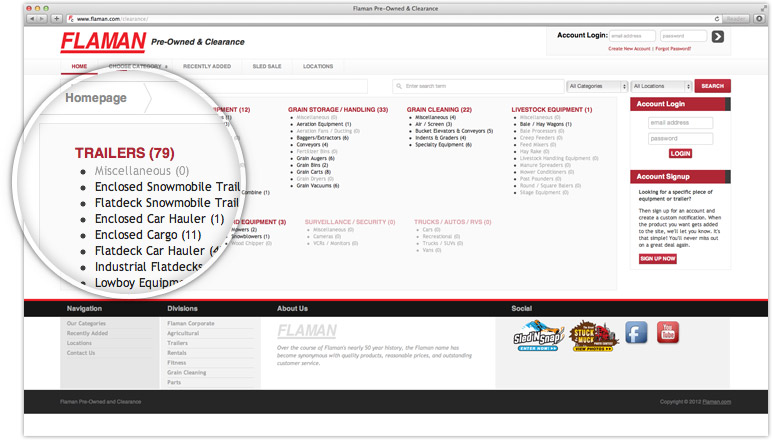This screenshot has height=440, width=772.
Task: Add bookmark with plus button
Action: [x=57, y=19]
